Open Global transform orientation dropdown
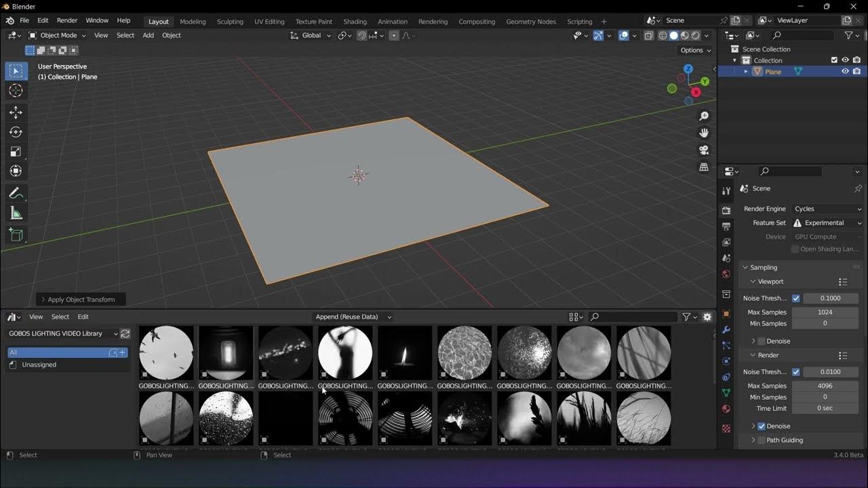Image resolution: width=868 pixels, height=488 pixels. pyautogui.click(x=311, y=35)
